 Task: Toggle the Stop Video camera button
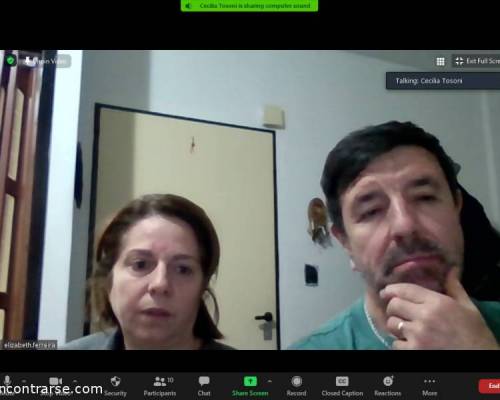55,381
